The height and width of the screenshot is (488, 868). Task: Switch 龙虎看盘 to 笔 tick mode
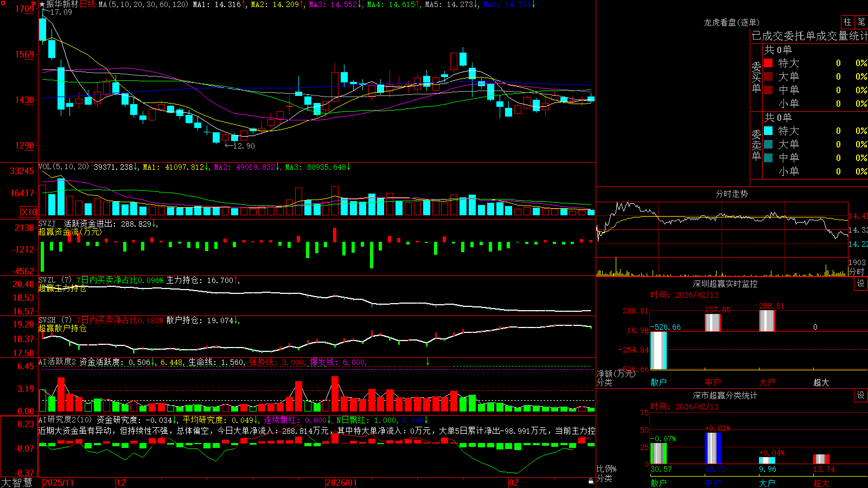tap(861, 22)
